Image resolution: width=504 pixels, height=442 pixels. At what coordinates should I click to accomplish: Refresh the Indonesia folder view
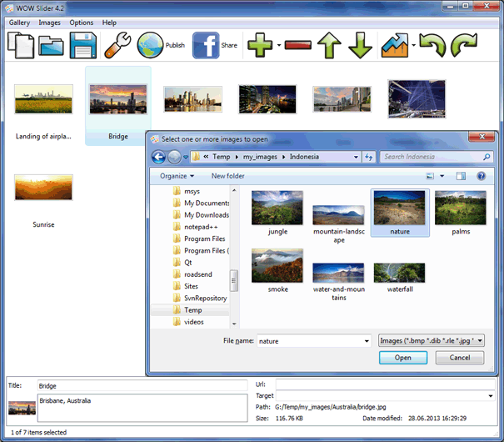(369, 157)
